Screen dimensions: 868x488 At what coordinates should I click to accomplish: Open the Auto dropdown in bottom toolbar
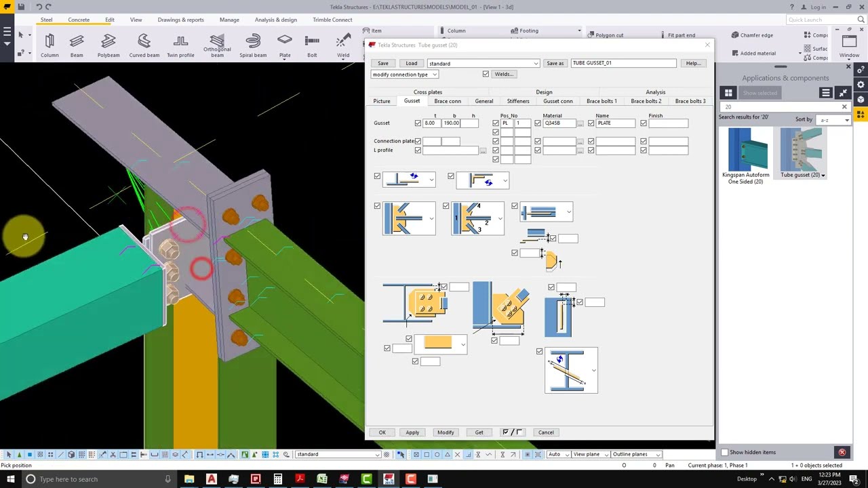coord(557,454)
